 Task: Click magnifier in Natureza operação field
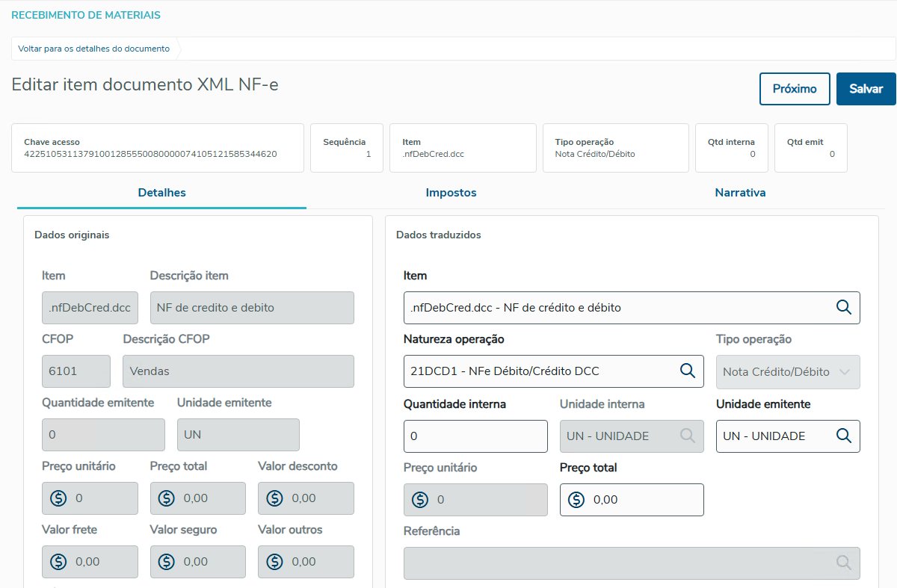[687, 371]
